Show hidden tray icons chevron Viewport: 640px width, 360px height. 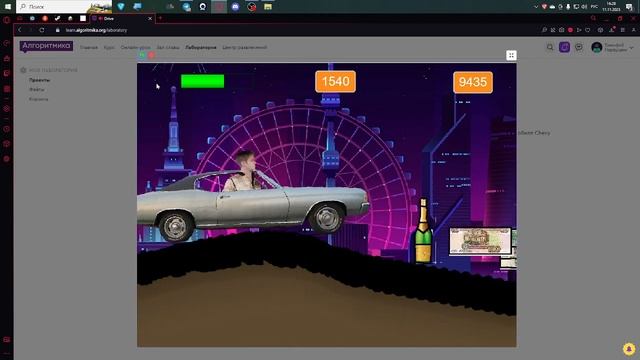point(536,7)
